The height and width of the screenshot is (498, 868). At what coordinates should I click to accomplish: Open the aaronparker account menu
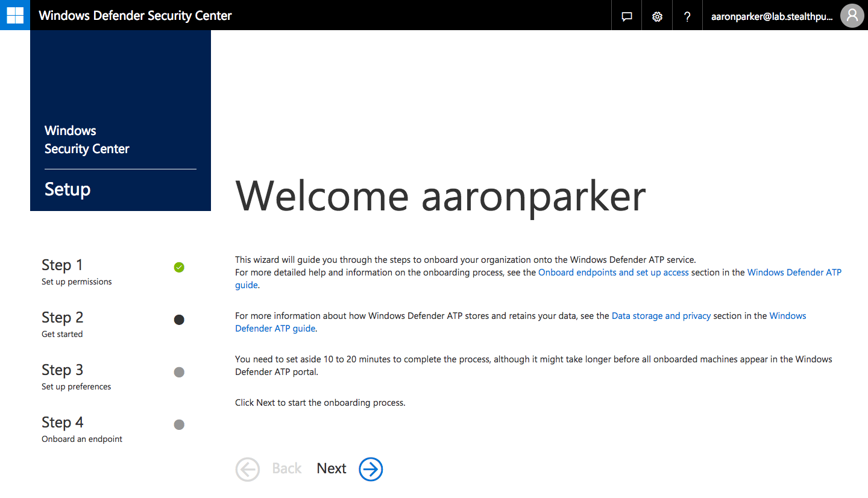point(772,16)
